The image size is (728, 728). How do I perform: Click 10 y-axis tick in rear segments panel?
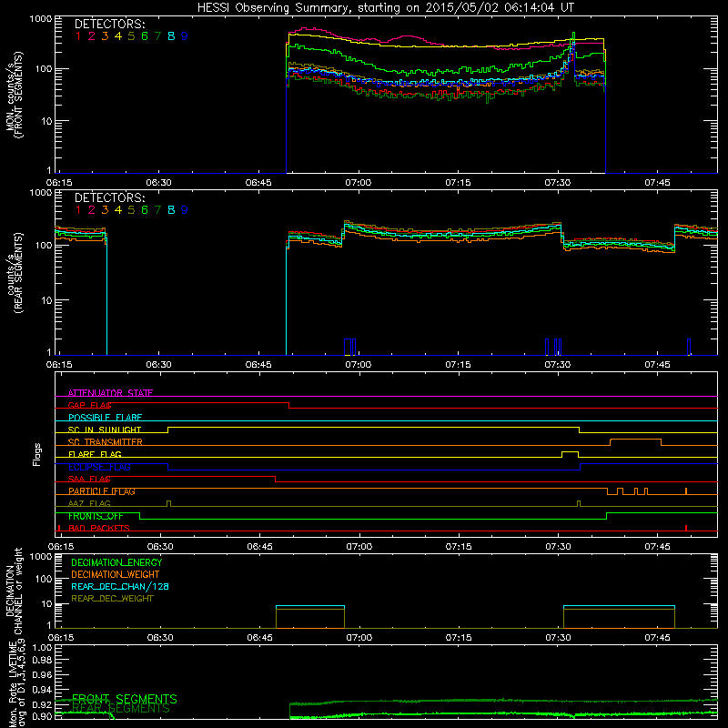click(46, 300)
